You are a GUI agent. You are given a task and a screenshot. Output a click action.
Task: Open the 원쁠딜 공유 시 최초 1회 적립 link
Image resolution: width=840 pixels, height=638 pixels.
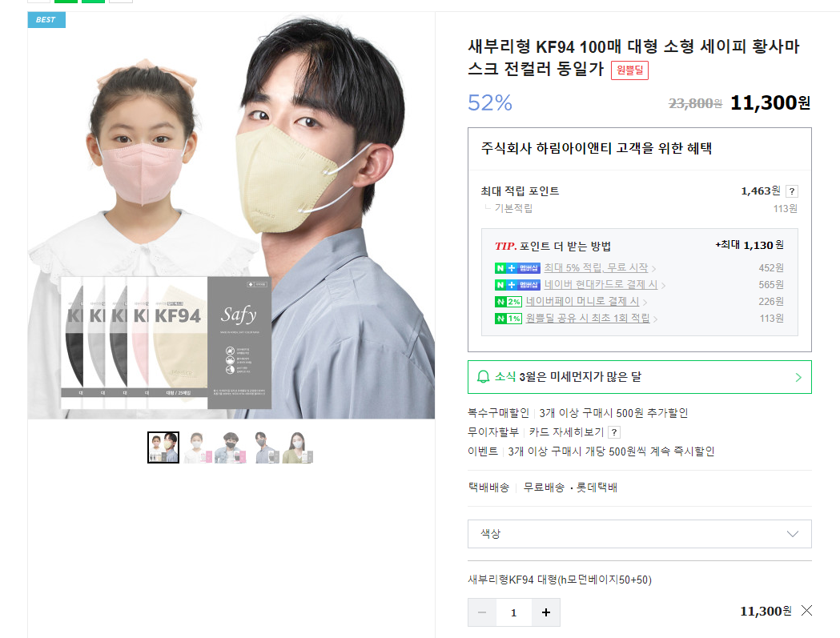(x=588, y=318)
